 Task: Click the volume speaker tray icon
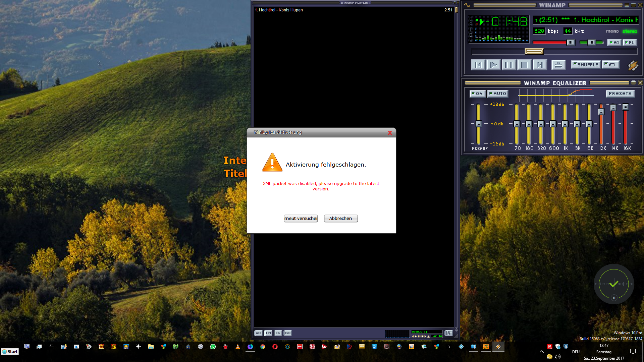[x=558, y=357]
